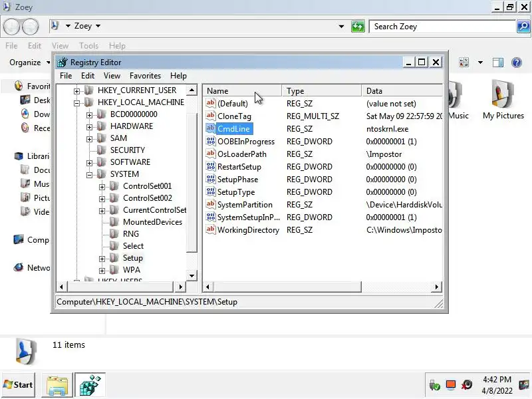Click the Explorer back navigation button

click(11, 26)
